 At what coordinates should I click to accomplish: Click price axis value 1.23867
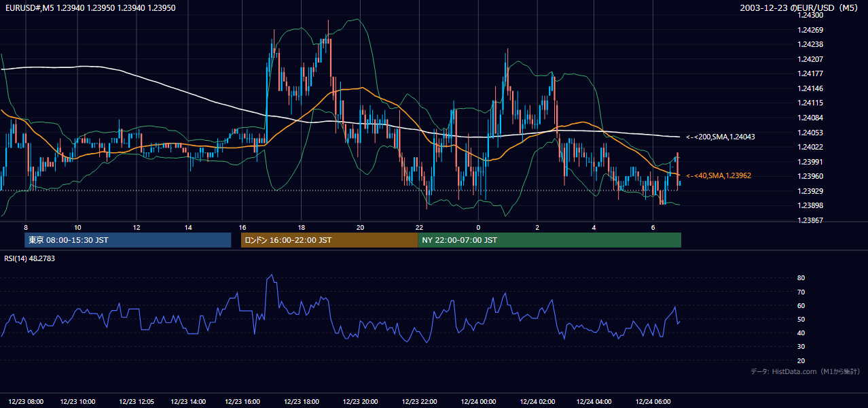click(810, 220)
